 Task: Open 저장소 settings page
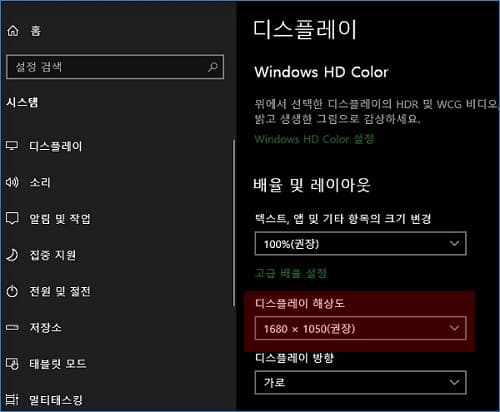tap(46, 327)
